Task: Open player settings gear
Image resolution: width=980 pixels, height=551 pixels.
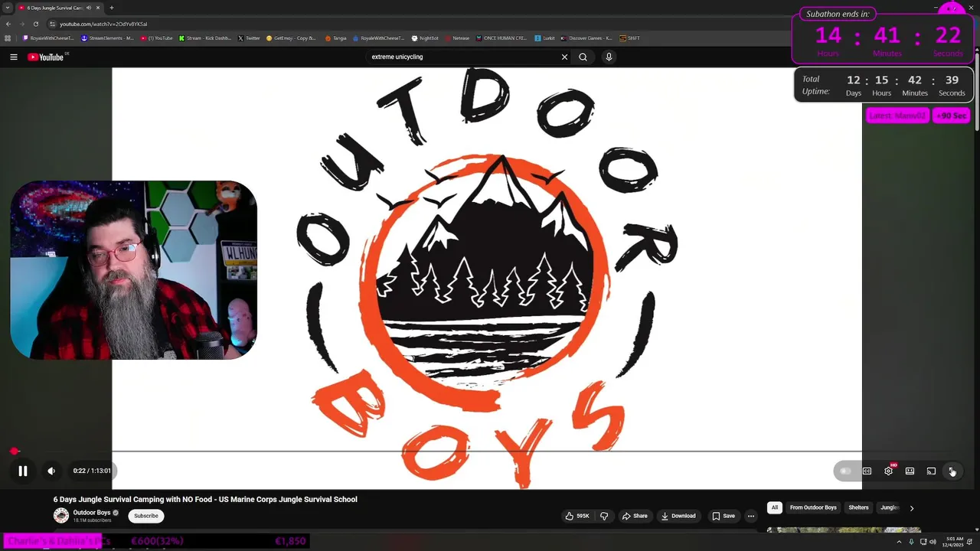Action: [x=888, y=471]
